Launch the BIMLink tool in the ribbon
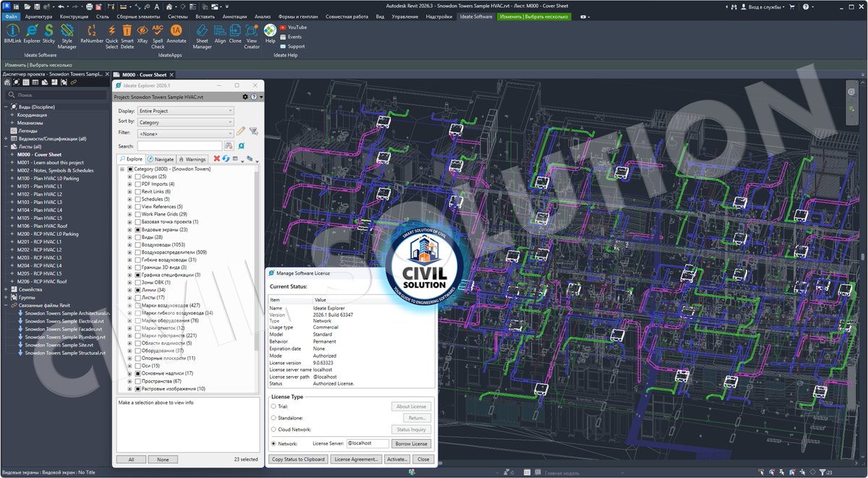 pyautogui.click(x=12, y=34)
